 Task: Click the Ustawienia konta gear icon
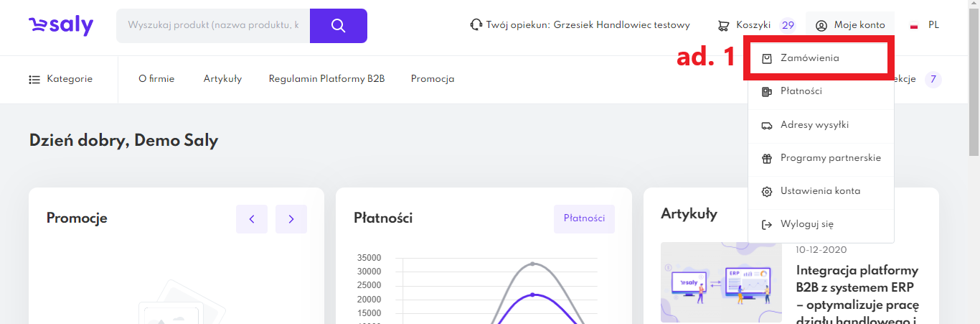click(x=767, y=191)
